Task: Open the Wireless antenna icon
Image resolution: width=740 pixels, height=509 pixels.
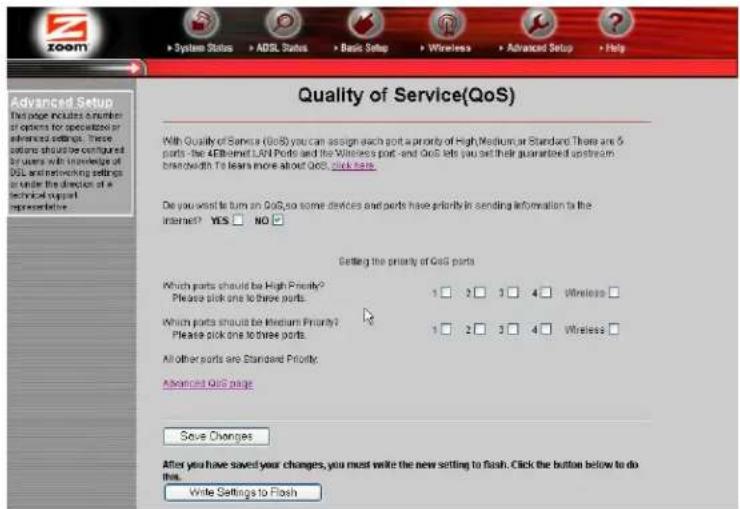Action: pyautogui.click(x=446, y=22)
